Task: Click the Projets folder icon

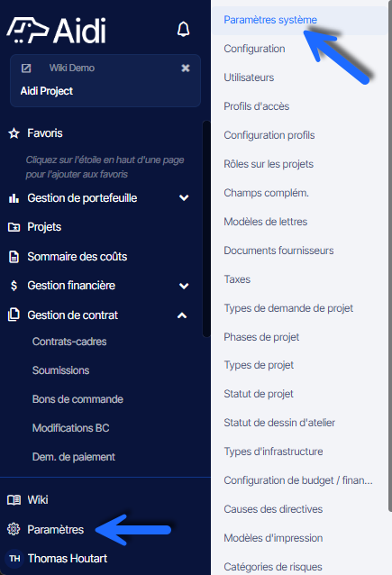Action: point(14,227)
